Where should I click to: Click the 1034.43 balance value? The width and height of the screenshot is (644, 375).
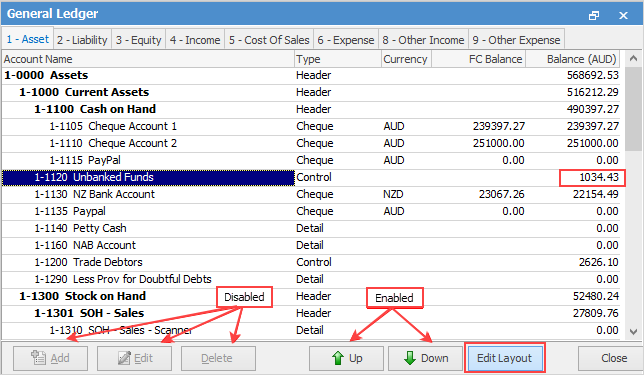pos(598,177)
